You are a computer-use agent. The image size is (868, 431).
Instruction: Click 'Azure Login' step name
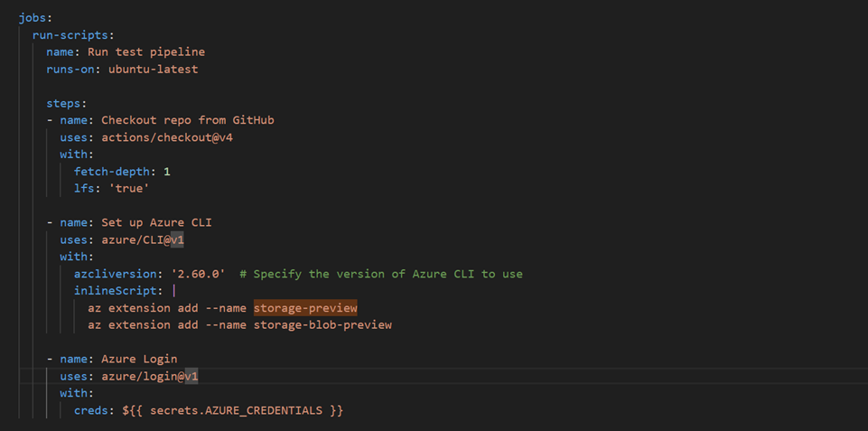(x=139, y=359)
